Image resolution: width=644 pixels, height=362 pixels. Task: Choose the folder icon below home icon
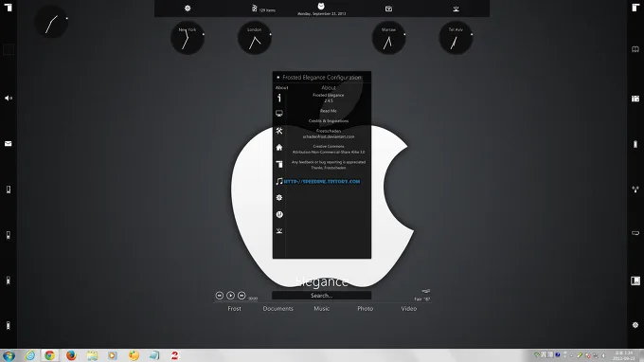(x=279, y=164)
